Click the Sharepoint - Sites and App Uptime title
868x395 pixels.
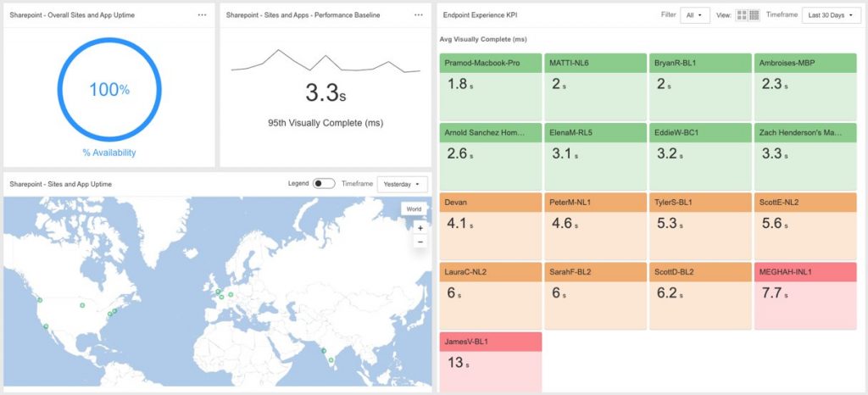pos(60,184)
